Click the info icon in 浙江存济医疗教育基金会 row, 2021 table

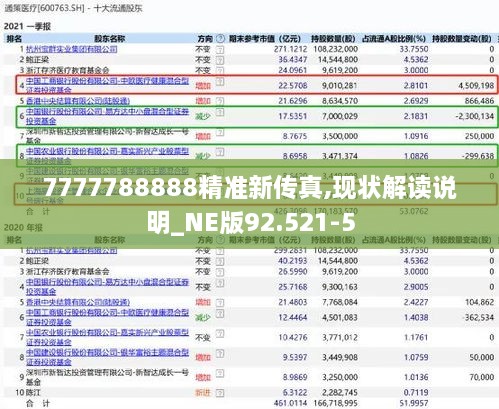(x=220, y=70)
